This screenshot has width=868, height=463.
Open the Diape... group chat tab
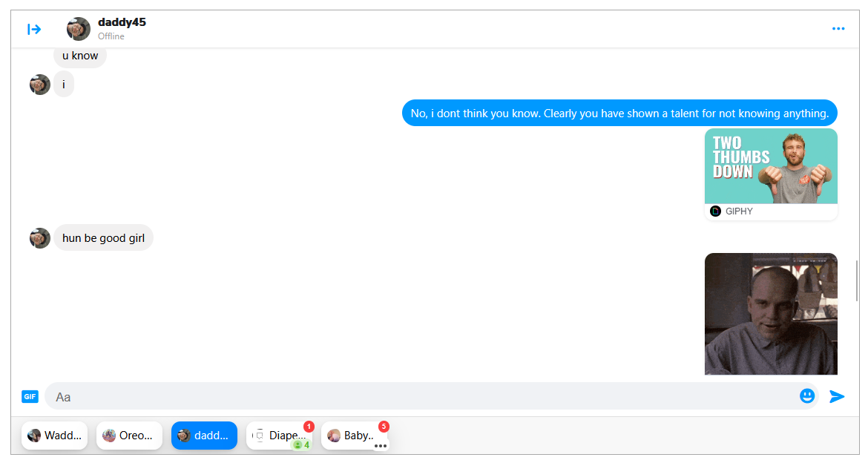(x=279, y=436)
